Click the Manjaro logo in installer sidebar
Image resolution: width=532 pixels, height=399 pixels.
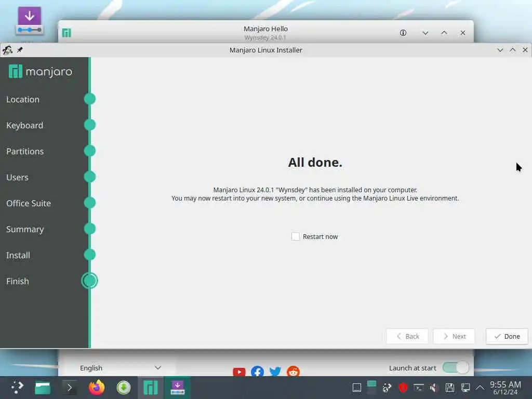point(41,71)
